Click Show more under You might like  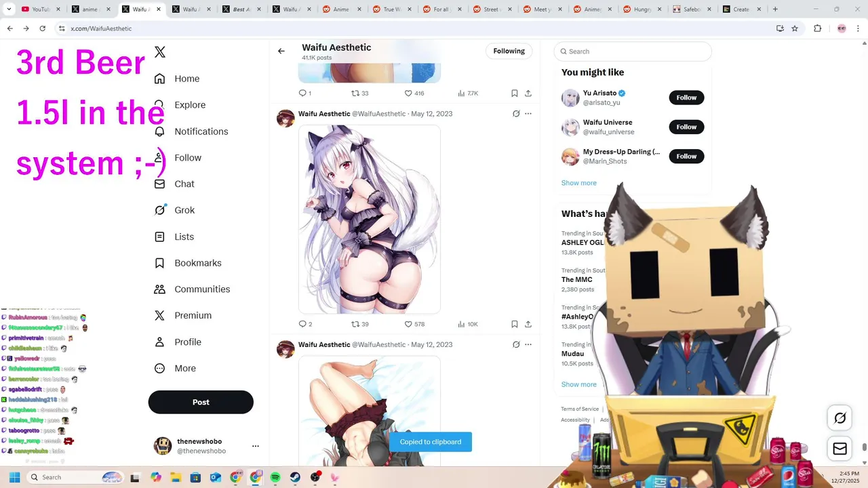[579, 183]
